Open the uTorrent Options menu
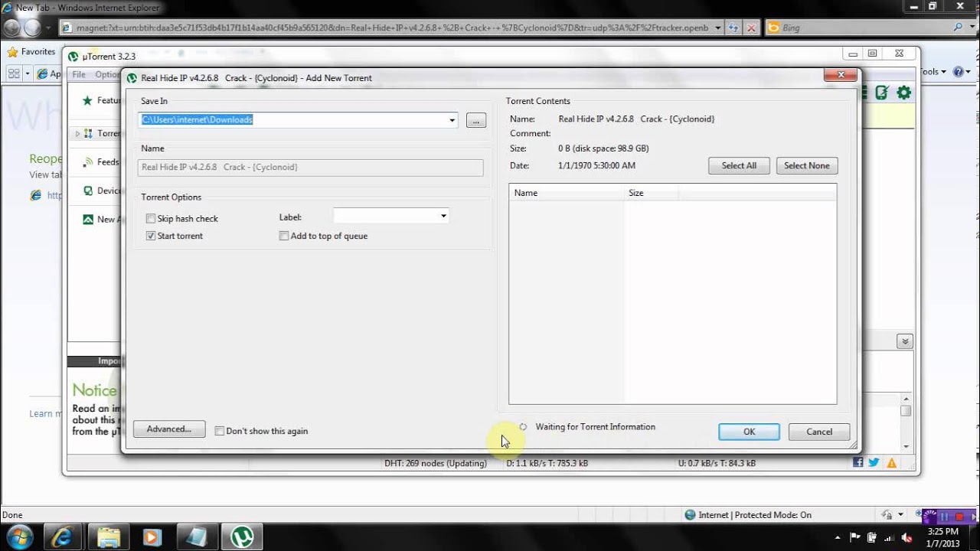This screenshot has height=551, width=980. (x=106, y=75)
